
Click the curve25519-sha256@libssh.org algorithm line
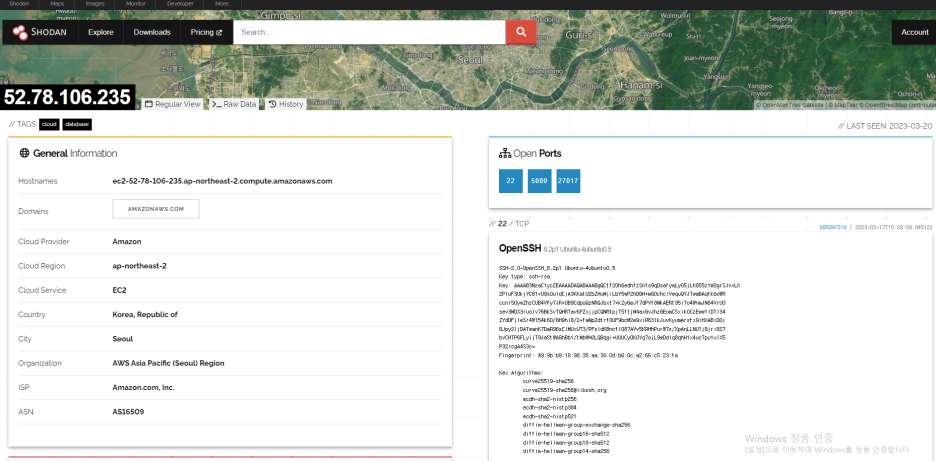click(565, 390)
